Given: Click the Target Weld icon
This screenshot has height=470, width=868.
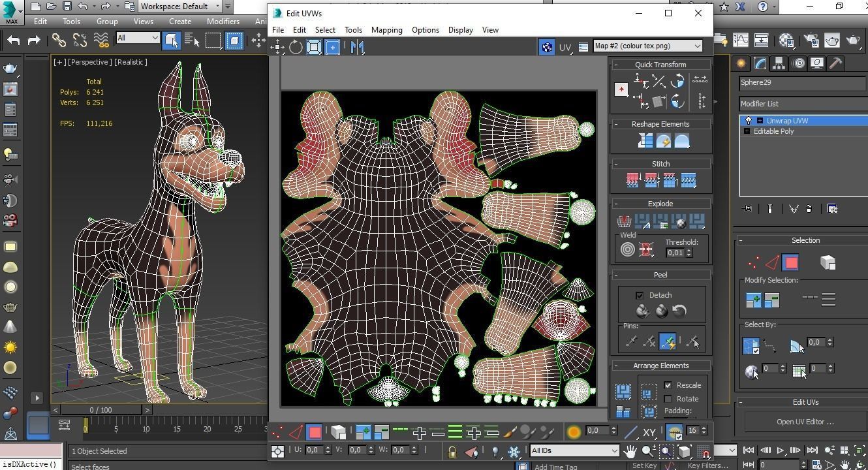Looking at the screenshot, I should pos(628,249).
